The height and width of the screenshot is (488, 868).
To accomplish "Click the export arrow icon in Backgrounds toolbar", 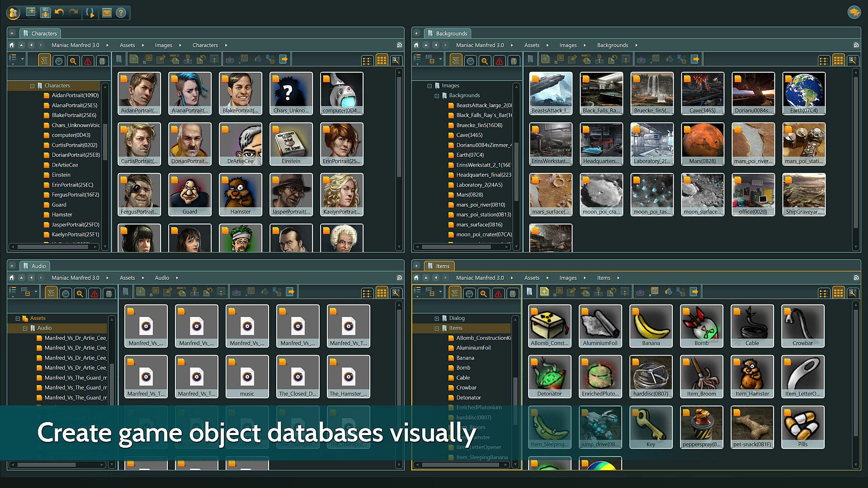I will click(x=695, y=59).
